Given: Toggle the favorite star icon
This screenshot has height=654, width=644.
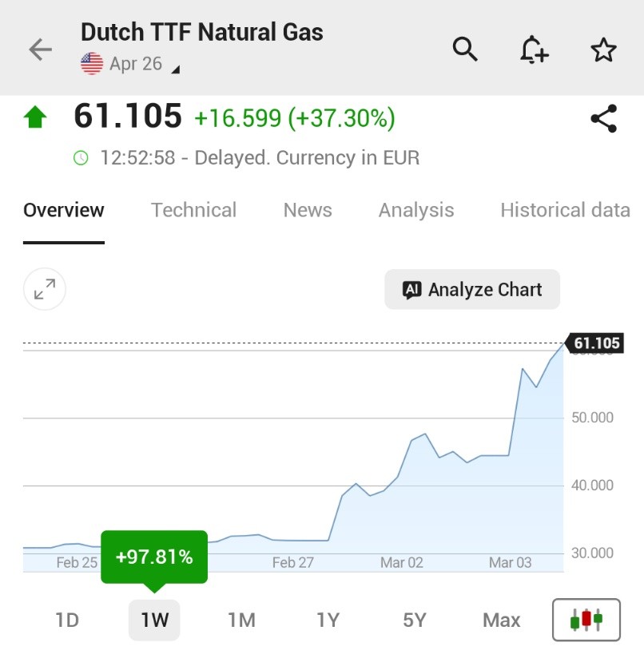Looking at the screenshot, I should [603, 50].
